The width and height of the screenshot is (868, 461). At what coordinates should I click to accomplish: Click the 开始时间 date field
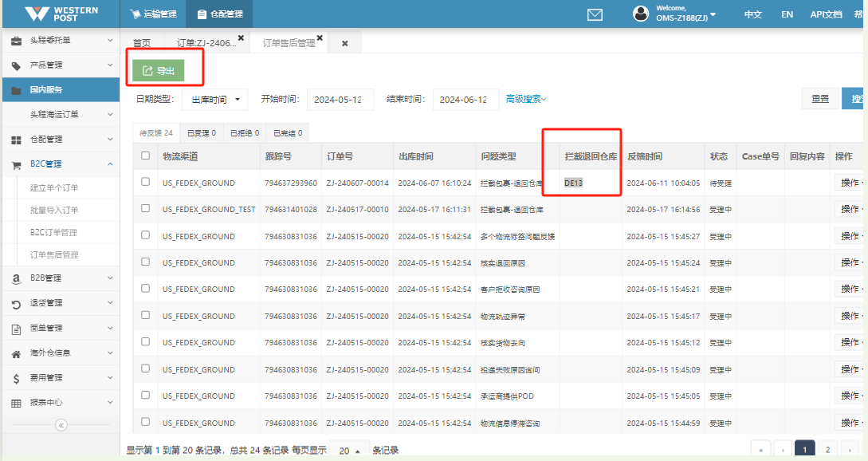(340, 100)
